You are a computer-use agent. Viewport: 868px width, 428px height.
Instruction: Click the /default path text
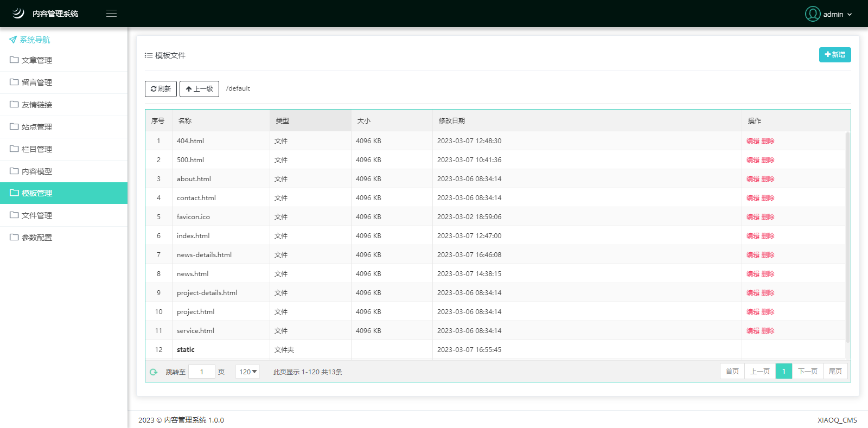(238, 88)
